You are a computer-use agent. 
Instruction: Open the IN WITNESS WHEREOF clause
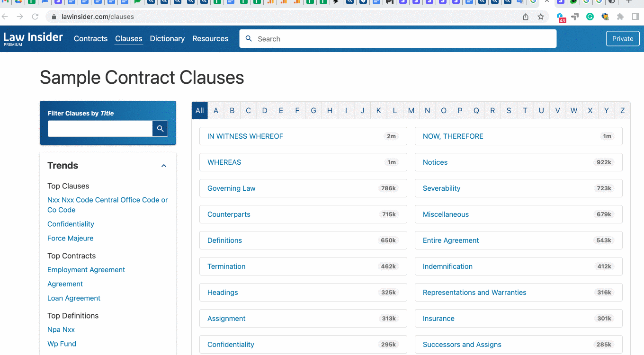303,136
